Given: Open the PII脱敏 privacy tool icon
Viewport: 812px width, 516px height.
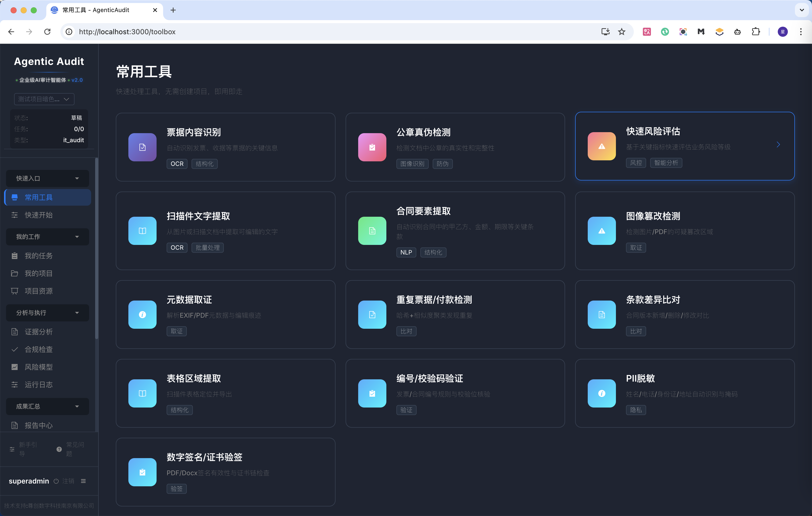Looking at the screenshot, I should pos(602,393).
